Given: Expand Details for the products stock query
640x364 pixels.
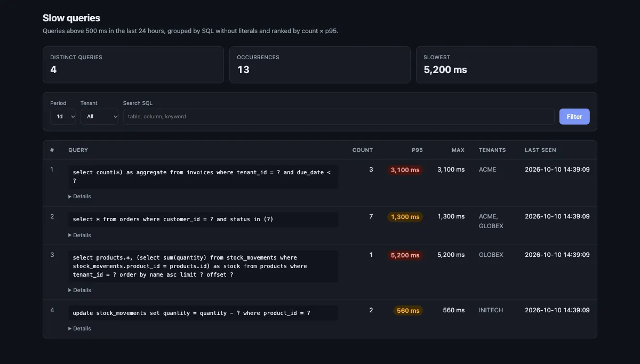Looking at the screenshot, I should pos(79,290).
